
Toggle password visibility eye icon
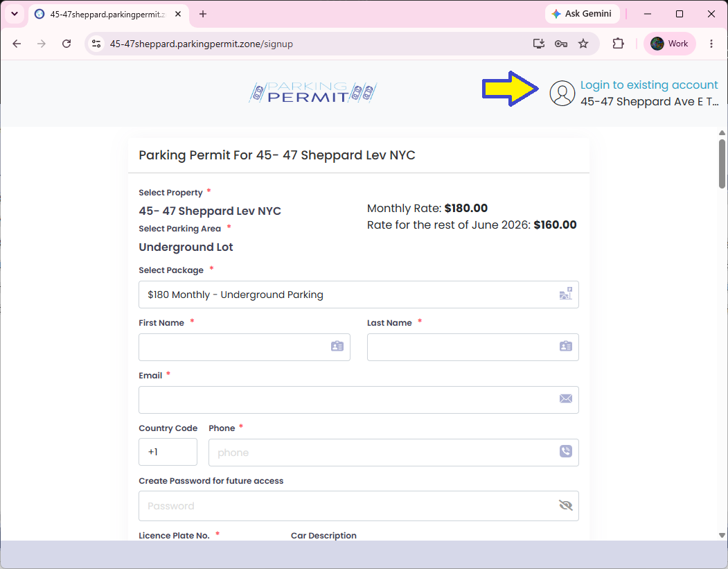pyautogui.click(x=565, y=505)
